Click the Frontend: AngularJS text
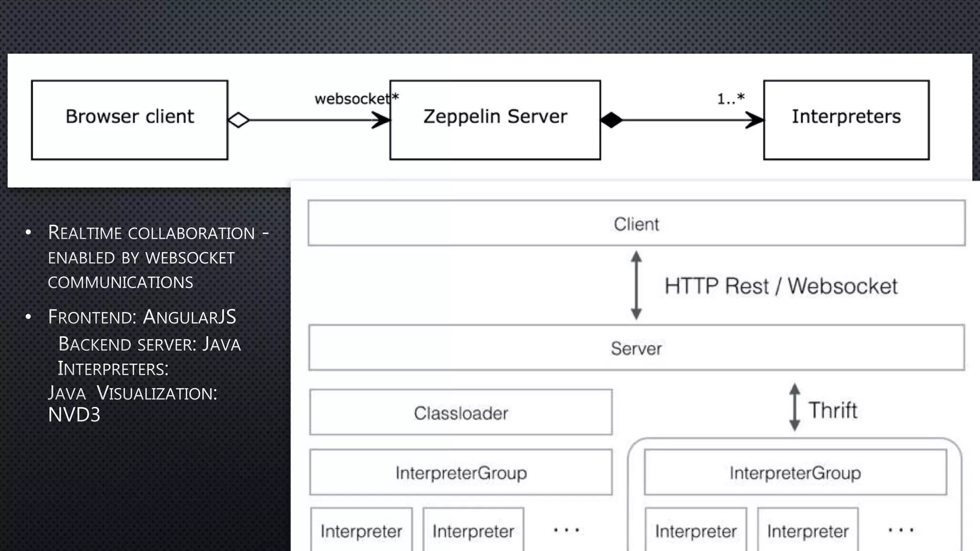 tap(142, 317)
